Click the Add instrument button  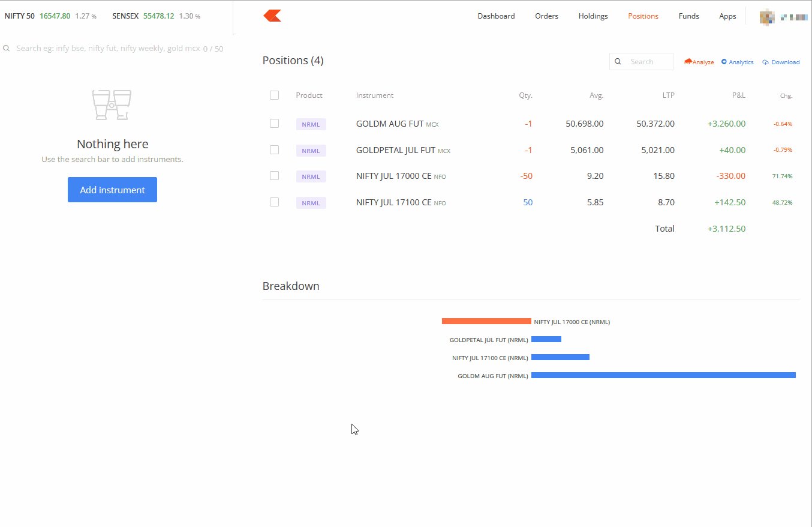112,189
